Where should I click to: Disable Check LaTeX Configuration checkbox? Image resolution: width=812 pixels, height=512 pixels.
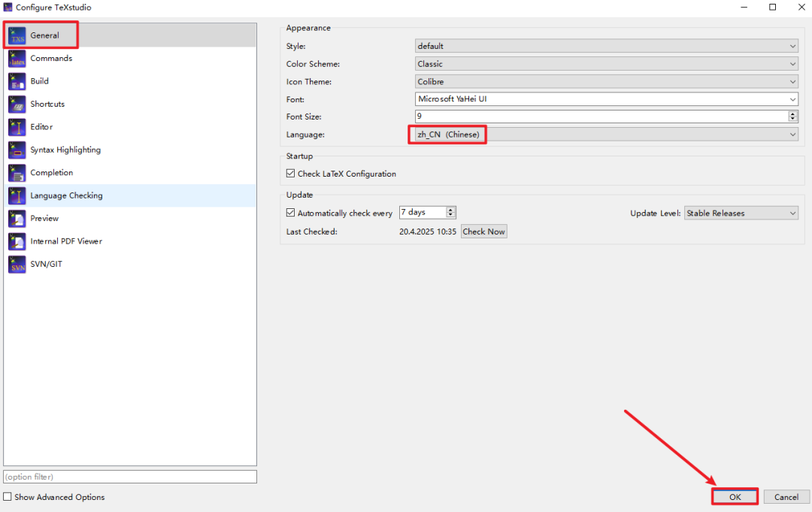[291, 174]
